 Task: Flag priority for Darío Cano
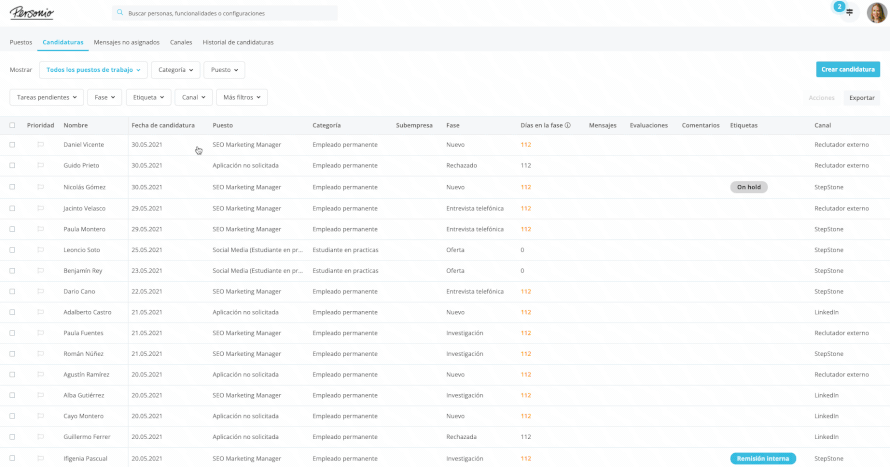tap(41, 292)
